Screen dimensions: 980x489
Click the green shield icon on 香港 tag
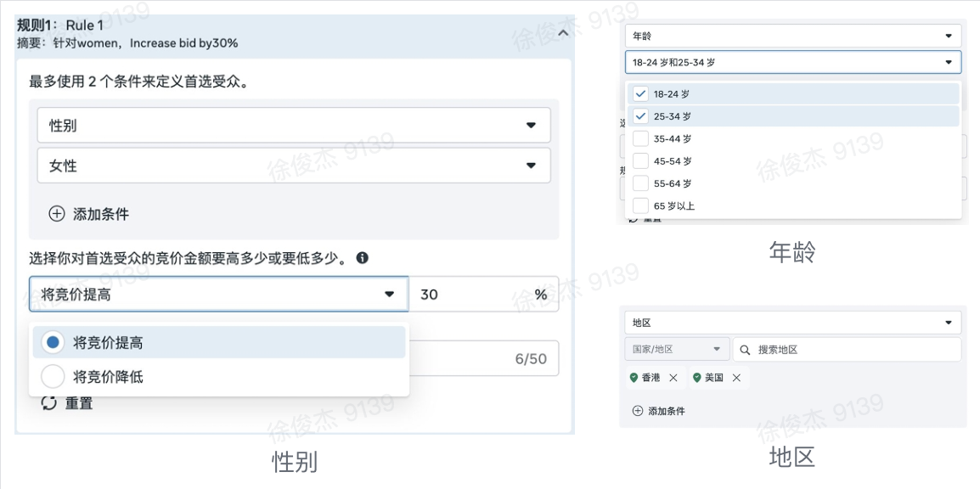point(634,378)
